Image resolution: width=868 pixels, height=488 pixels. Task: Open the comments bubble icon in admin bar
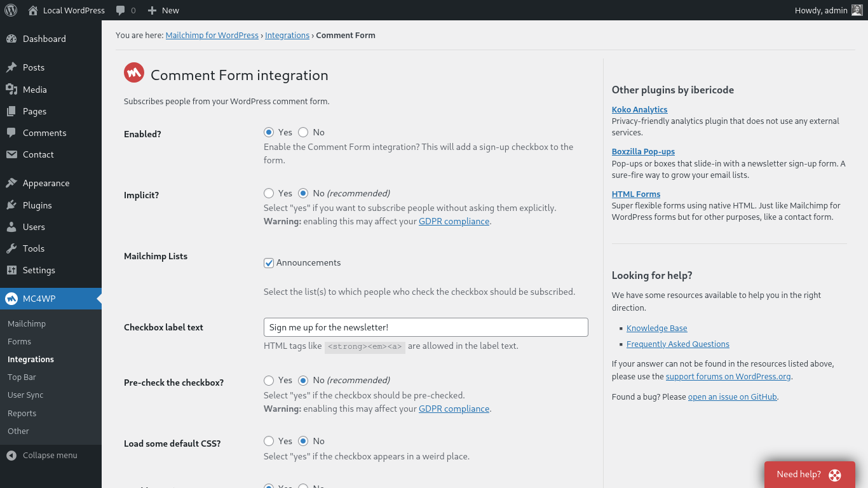(x=121, y=10)
